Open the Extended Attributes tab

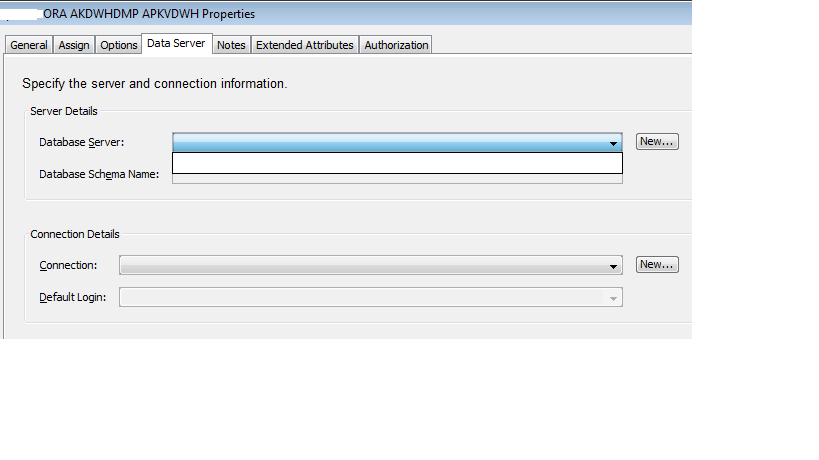305,45
